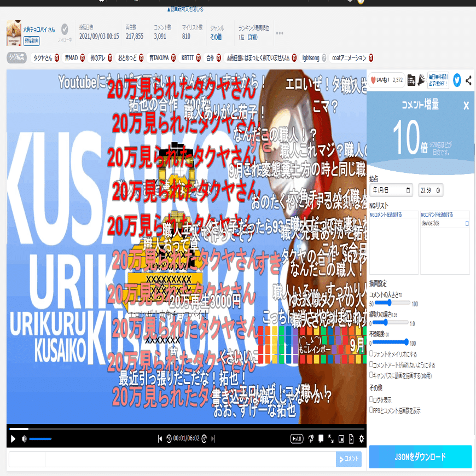This screenshot has height=476, width=476.
Task: Click the comment command box
Action: (x=27, y=459)
